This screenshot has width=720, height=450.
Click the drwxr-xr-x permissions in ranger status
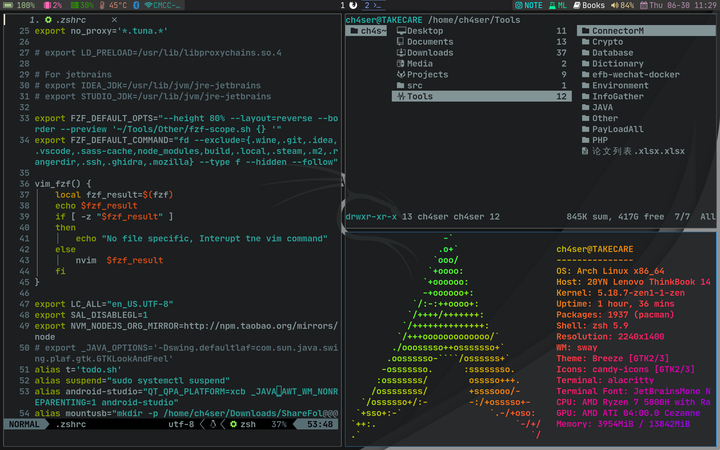pos(371,217)
